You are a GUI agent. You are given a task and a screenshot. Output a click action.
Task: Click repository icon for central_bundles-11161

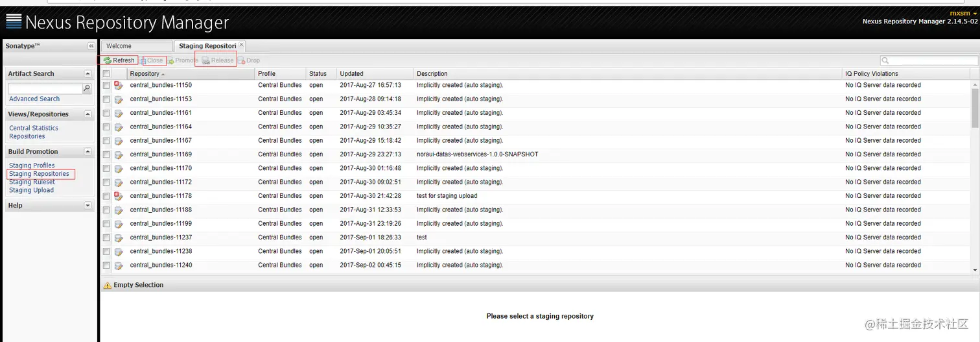[119, 113]
